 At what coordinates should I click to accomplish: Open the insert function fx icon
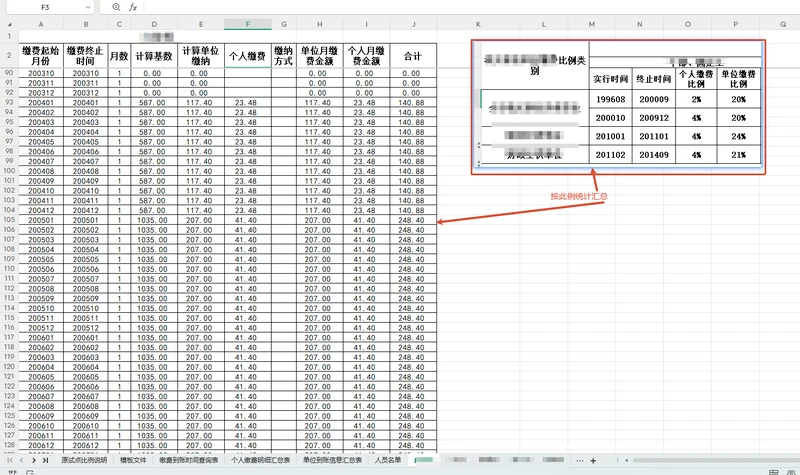(x=133, y=7)
